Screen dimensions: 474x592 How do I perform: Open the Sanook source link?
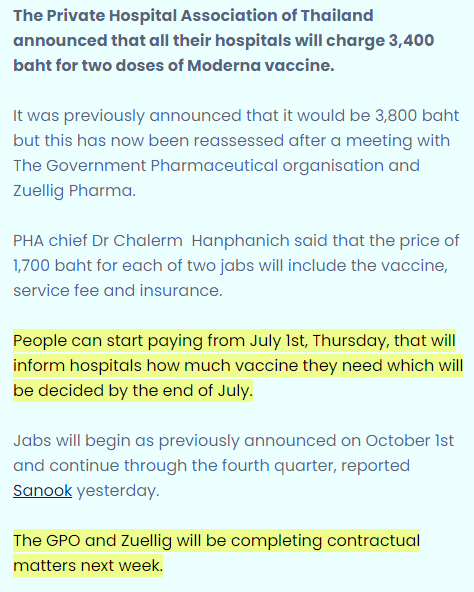(x=42, y=490)
